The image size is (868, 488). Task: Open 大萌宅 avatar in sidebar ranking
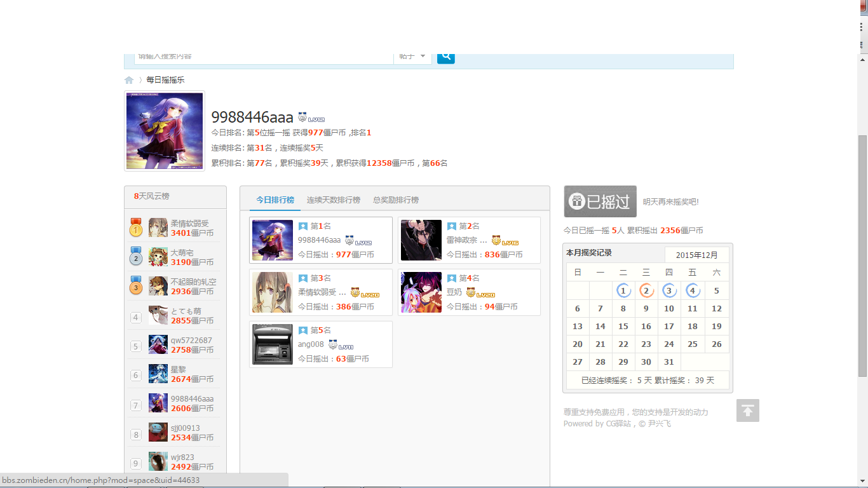point(158,257)
